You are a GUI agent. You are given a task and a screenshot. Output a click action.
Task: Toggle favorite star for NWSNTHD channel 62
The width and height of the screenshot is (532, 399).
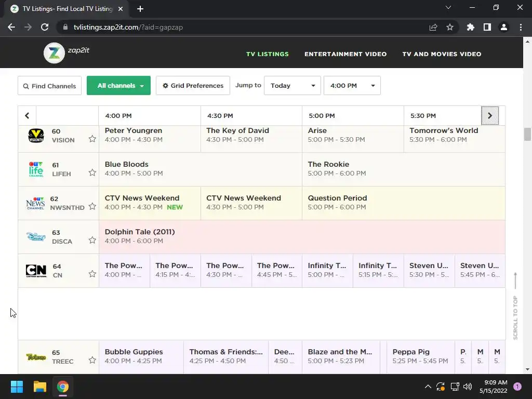click(92, 206)
